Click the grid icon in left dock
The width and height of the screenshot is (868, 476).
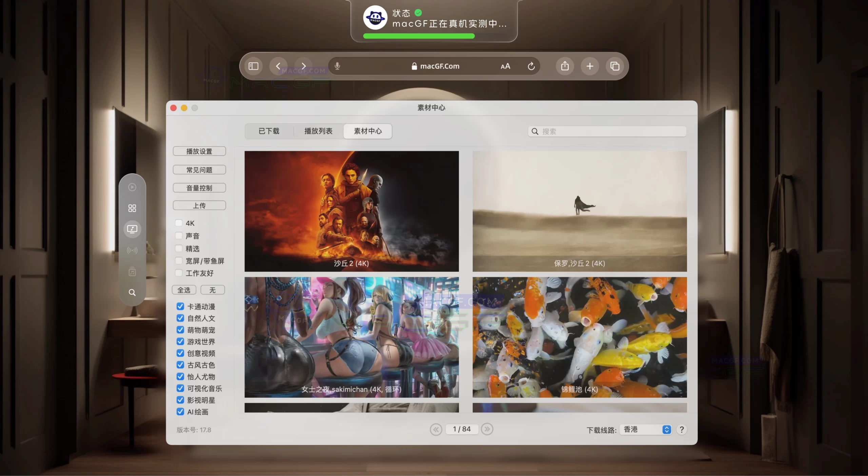coord(132,208)
